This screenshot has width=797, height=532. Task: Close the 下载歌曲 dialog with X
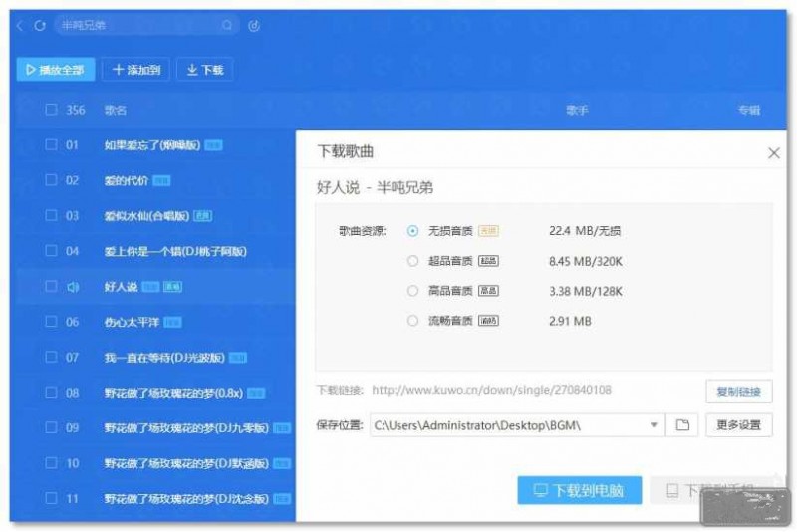[x=773, y=153]
